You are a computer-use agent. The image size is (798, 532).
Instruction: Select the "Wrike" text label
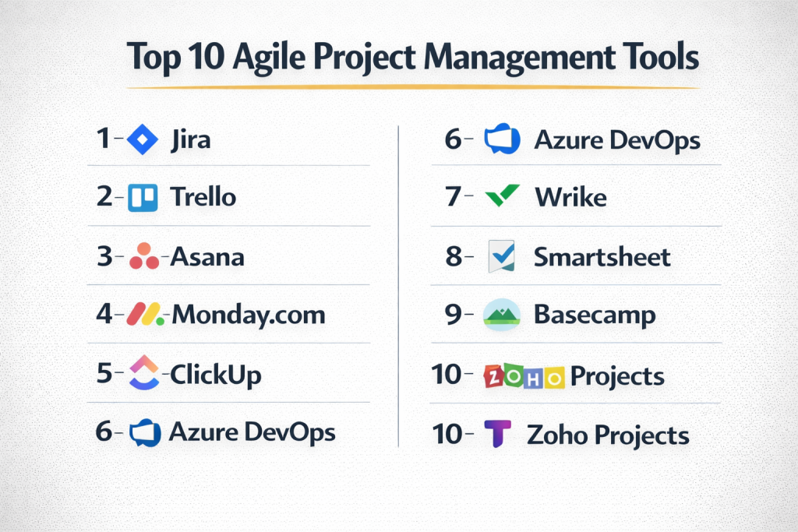coord(570,197)
